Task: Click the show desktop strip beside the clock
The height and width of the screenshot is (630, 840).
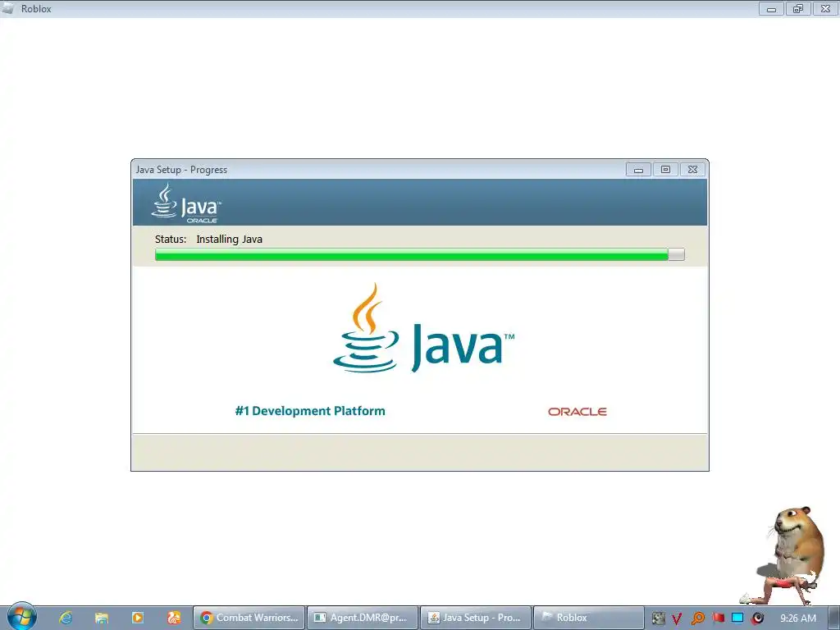Action: click(x=834, y=618)
